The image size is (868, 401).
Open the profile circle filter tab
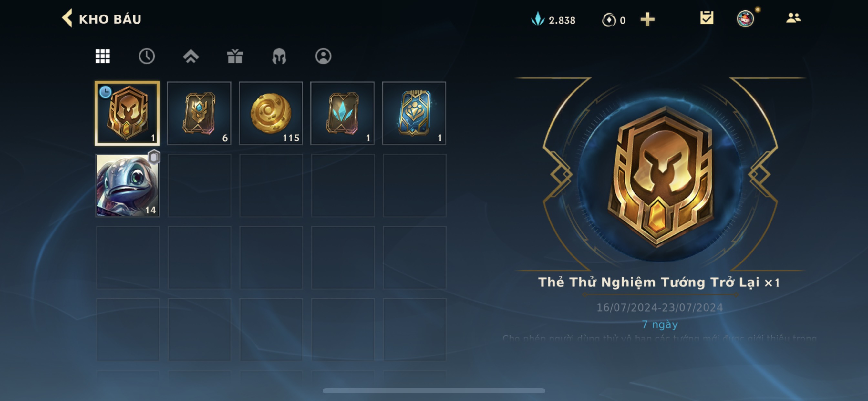pos(323,56)
